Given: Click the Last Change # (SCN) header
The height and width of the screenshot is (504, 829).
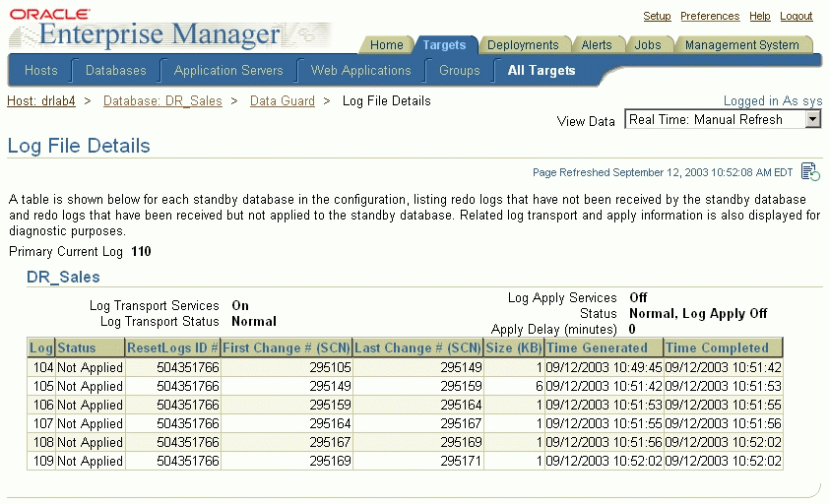Looking at the screenshot, I should (x=417, y=348).
